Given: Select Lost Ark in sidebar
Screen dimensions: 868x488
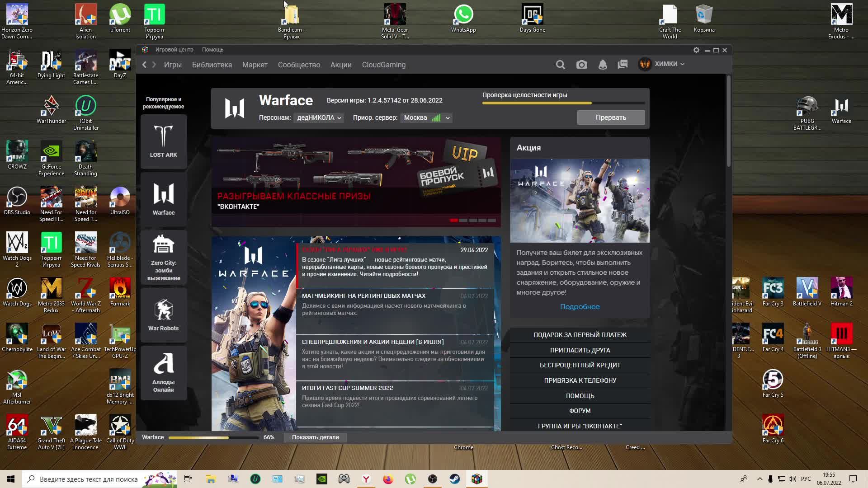Looking at the screenshot, I should (163, 141).
